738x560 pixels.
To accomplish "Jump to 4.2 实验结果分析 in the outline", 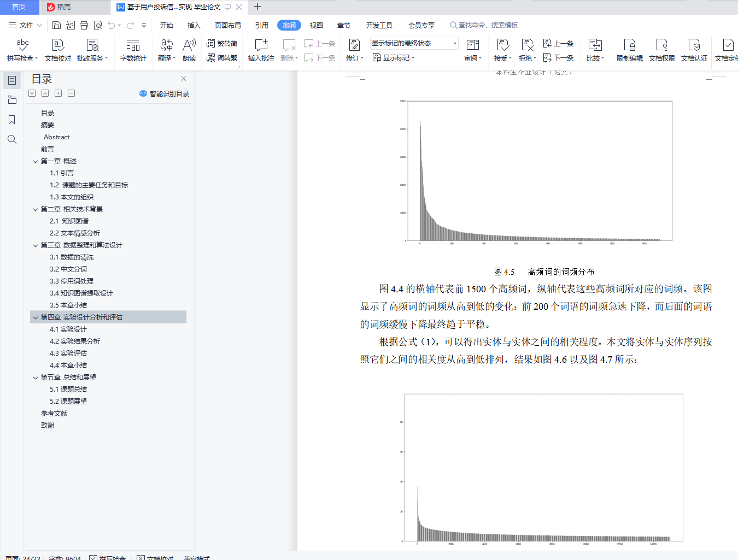I will point(75,341).
